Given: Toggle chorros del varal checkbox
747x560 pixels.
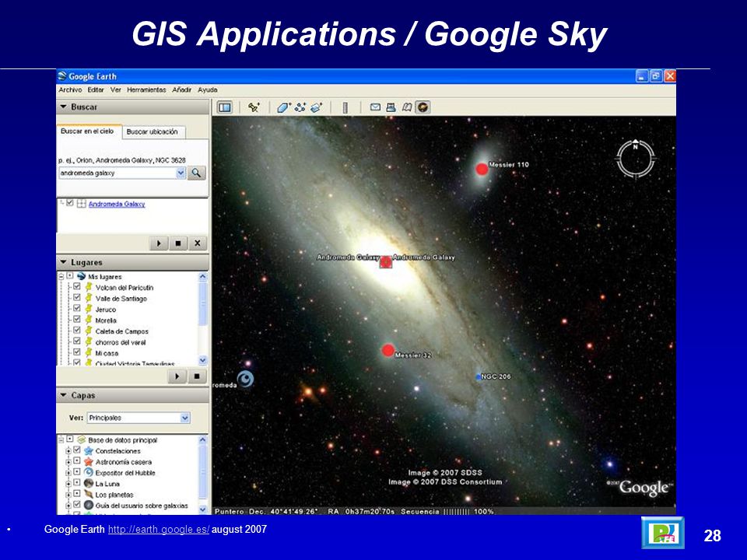Looking at the screenshot, I should pyautogui.click(x=77, y=341).
